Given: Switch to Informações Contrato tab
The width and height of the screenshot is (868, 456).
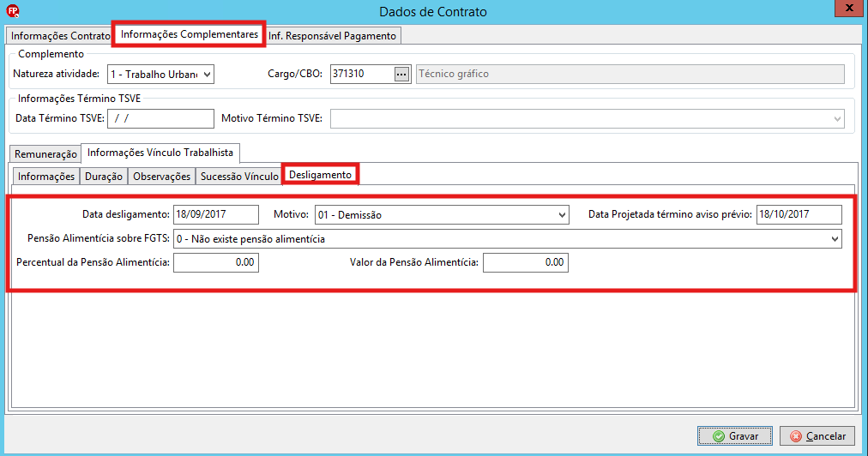Looking at the screenshot, I should tap(60, 35).
